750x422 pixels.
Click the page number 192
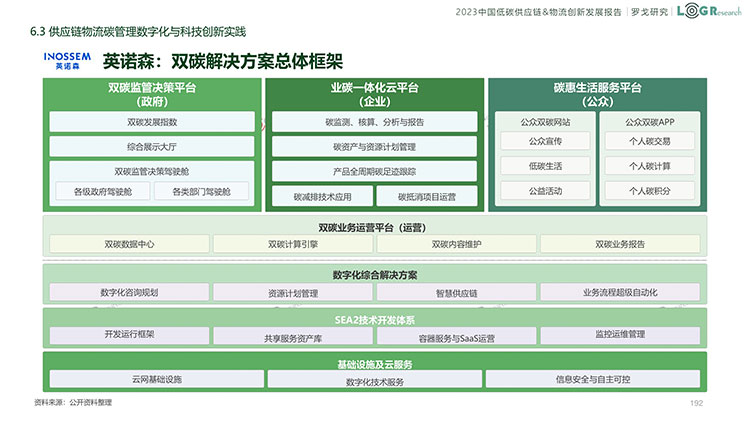point(696,403)
